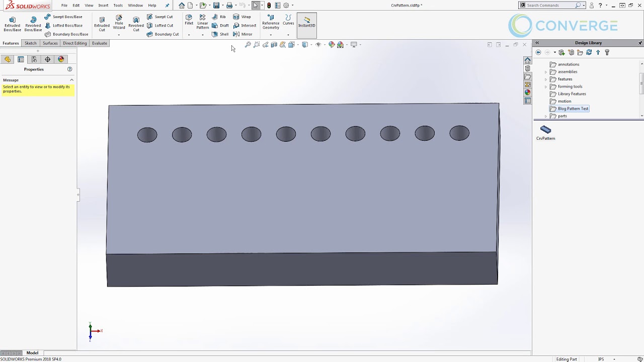644x362 pixels.
Task: Open the Hide/Show Items eye icon
Action: pos(318,45)
